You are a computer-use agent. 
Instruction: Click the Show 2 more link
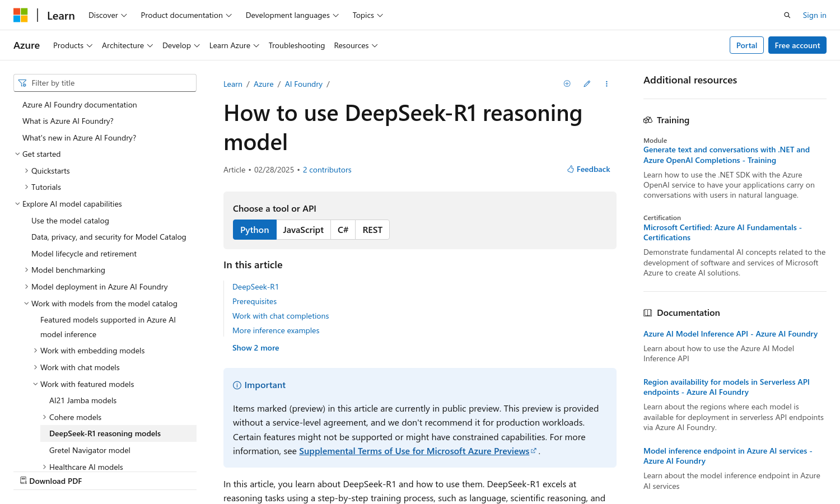point(255,348)
